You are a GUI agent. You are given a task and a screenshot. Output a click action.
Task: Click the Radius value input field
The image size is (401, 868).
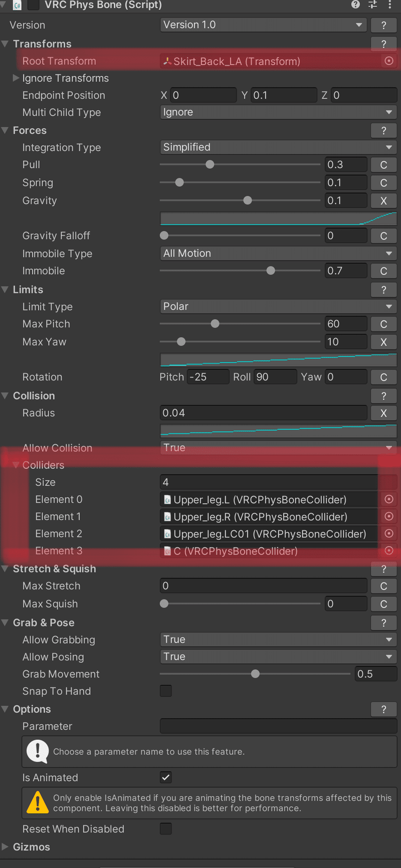[264, 413]
